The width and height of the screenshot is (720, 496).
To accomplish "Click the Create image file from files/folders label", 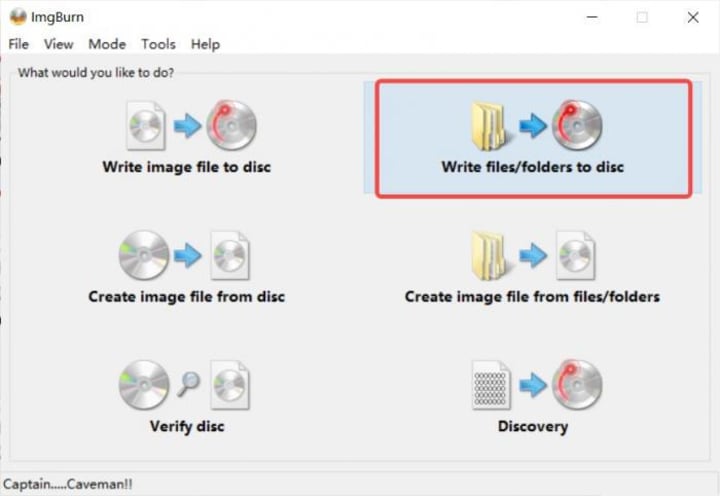I will click(x=532, y=297).
